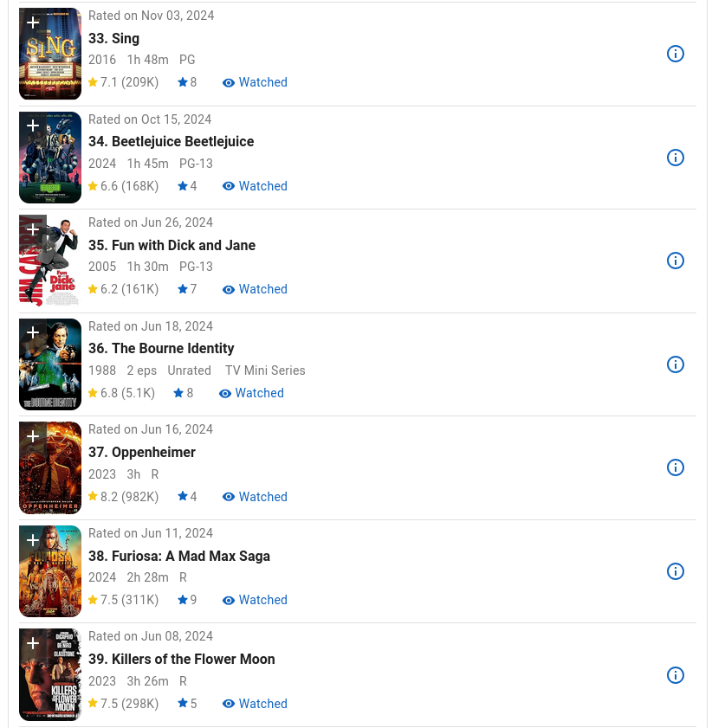Change your 8 star rating for Sing
725x728 pixels.
point(187,83)
